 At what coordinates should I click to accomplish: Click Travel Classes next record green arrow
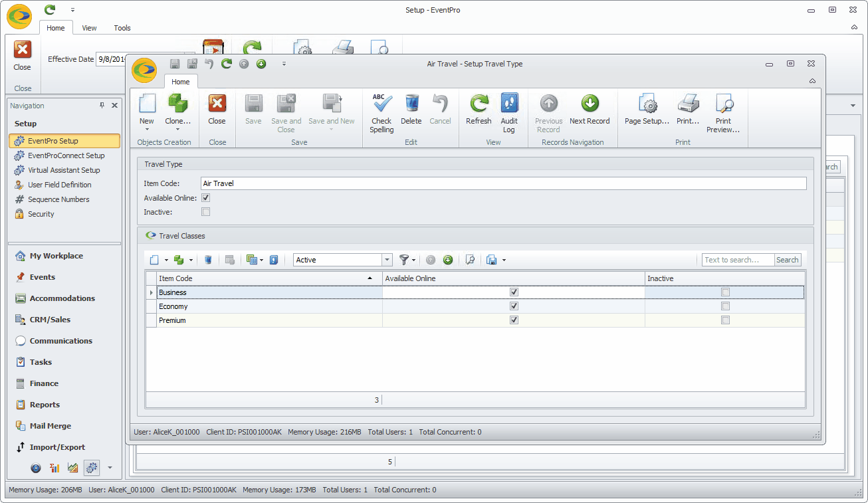pyautogui.click(x=448, y=260)
